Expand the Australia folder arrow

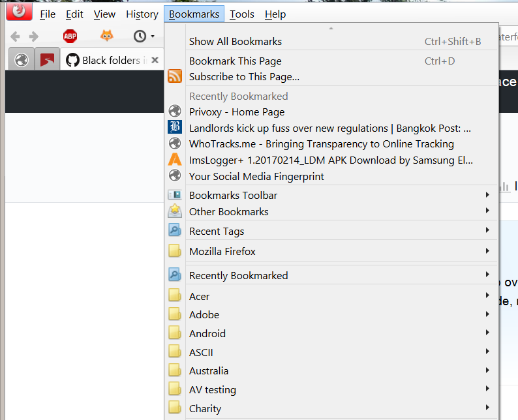(x=487, y=370)
